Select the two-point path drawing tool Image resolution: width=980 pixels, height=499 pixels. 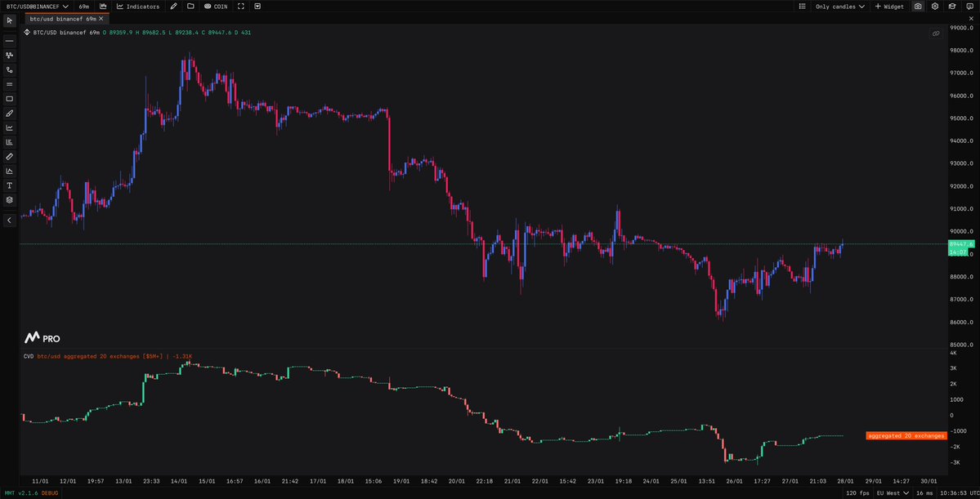[9, 69]
